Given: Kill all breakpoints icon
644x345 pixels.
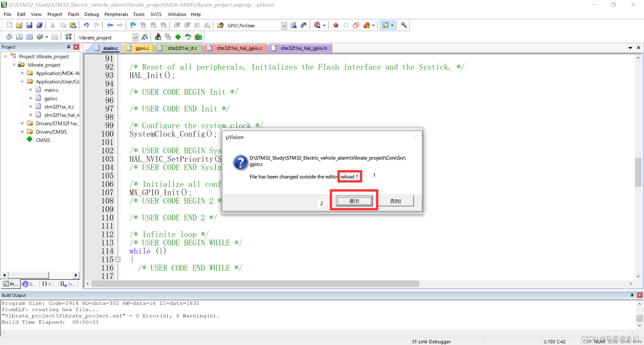Looking at the screenshot, I should [x=367, y=25].
